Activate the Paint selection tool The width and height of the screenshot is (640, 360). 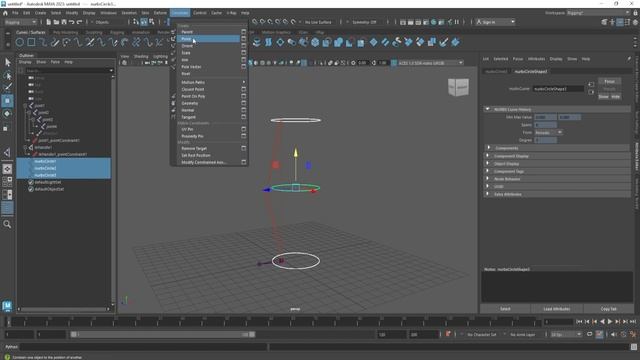pos(7,87)
